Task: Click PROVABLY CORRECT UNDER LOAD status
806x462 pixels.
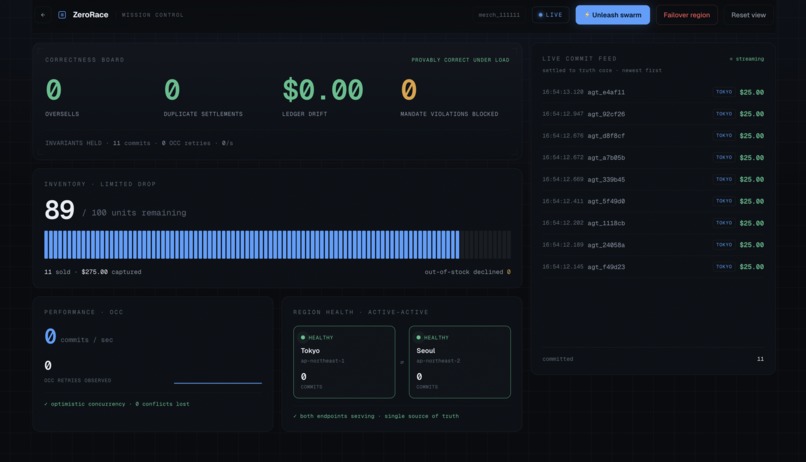Action: click(x=460, y=60)
